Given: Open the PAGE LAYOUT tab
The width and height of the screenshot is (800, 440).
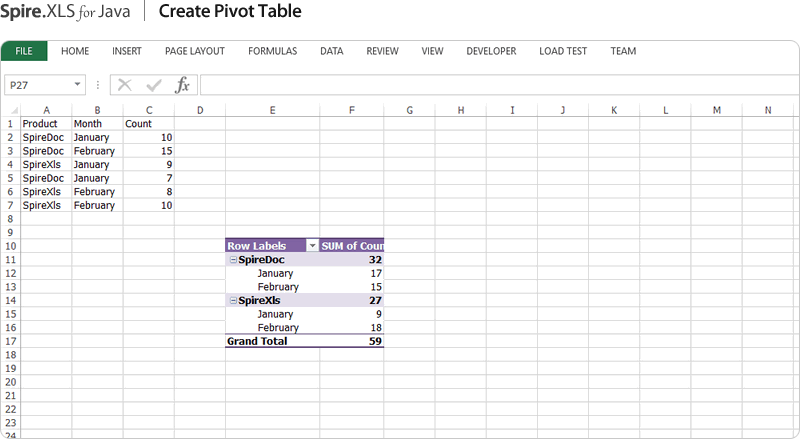Looking at the screenshot, I should [x=194, y=51].
